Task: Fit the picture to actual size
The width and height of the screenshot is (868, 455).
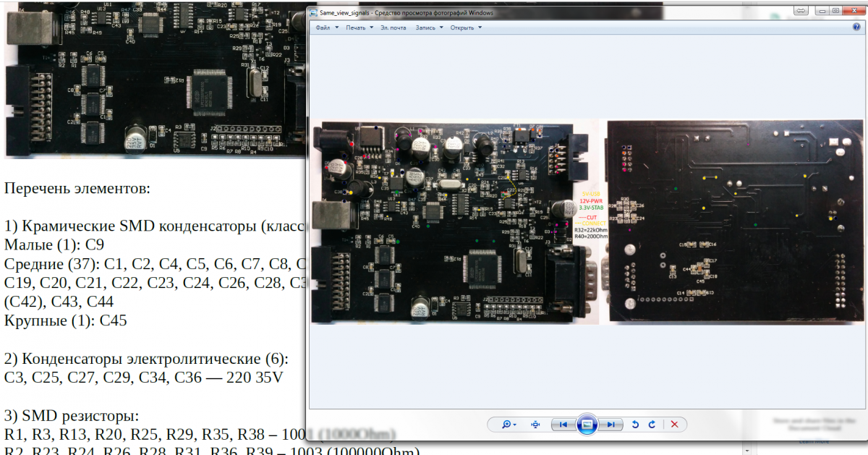Action: tap(535, 425)
